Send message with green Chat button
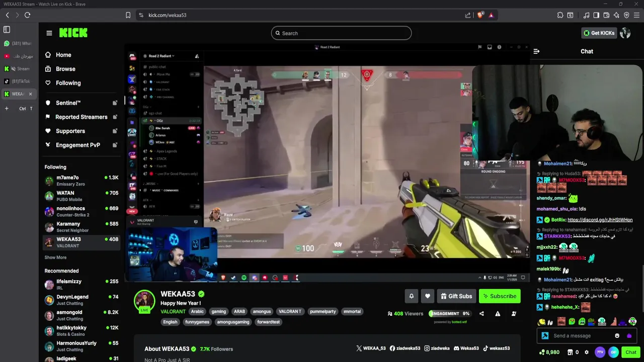Screen dimensions: 644x362 (631, 352)
